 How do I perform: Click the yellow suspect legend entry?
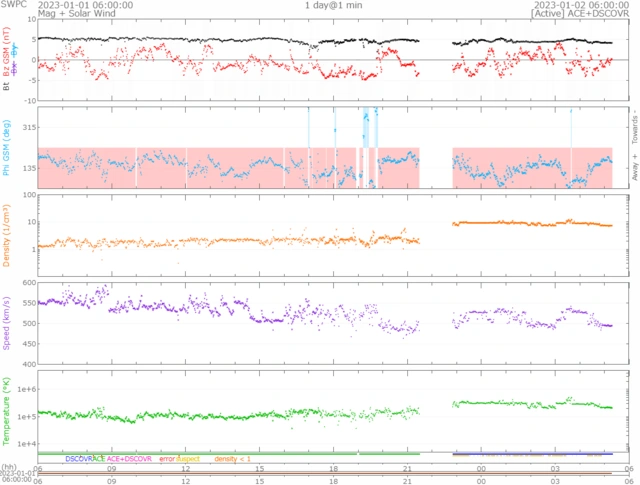click(188, 459)
